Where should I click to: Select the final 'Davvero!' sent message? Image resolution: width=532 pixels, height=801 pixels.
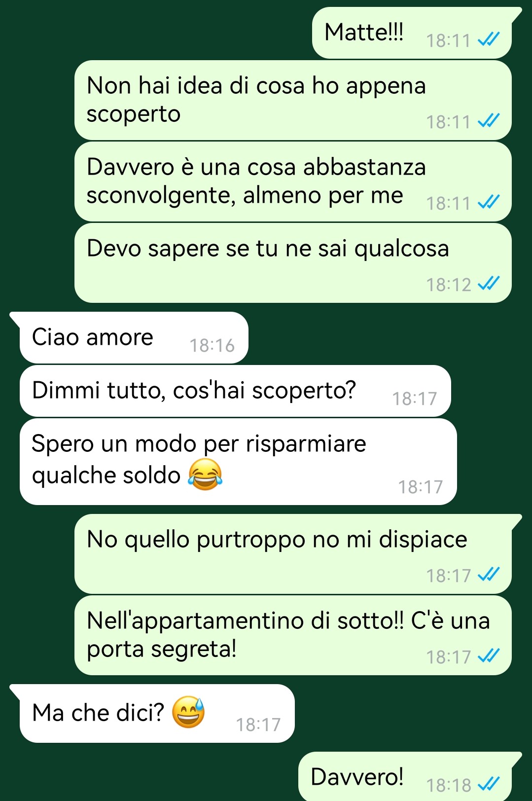pos(405,776)
